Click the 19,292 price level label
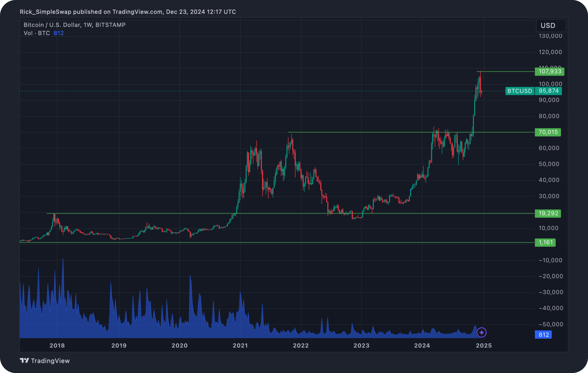588x373 pixels. (548, 213)
